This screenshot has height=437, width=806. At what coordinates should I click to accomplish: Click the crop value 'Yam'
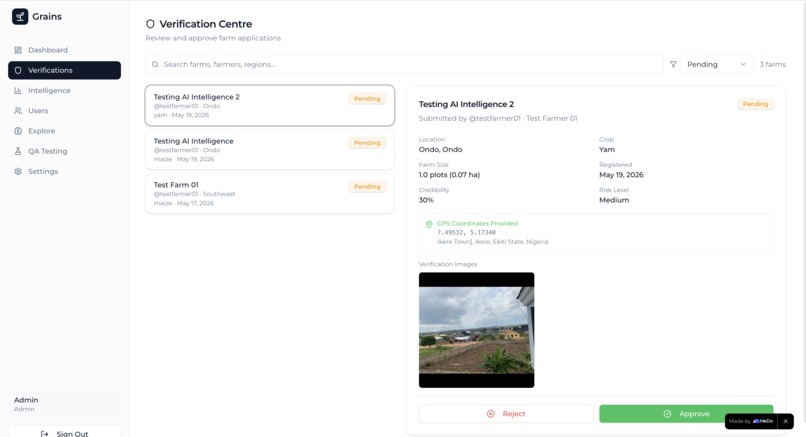pyautogui.click(x=607, y=150)
